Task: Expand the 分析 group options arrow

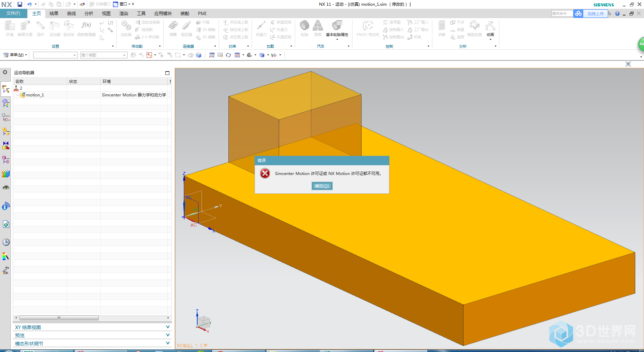Action: click(x=495, y=46)
